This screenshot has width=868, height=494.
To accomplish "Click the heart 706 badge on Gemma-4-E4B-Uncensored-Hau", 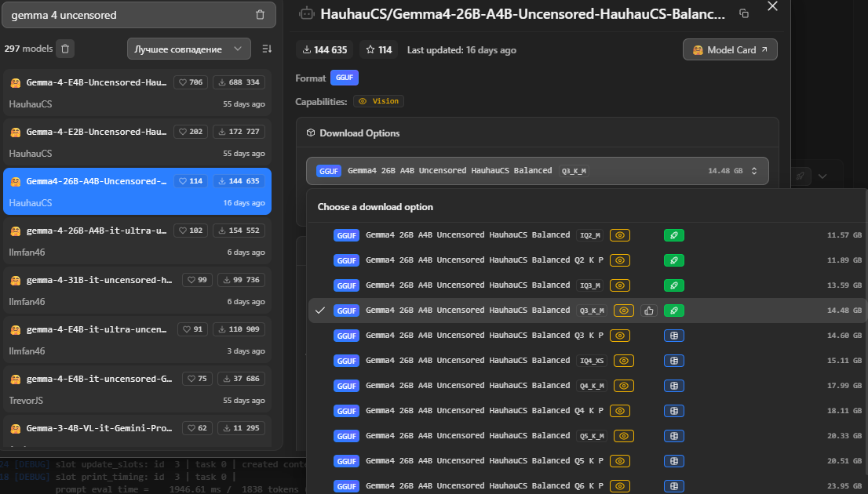I will coord(191,82).
